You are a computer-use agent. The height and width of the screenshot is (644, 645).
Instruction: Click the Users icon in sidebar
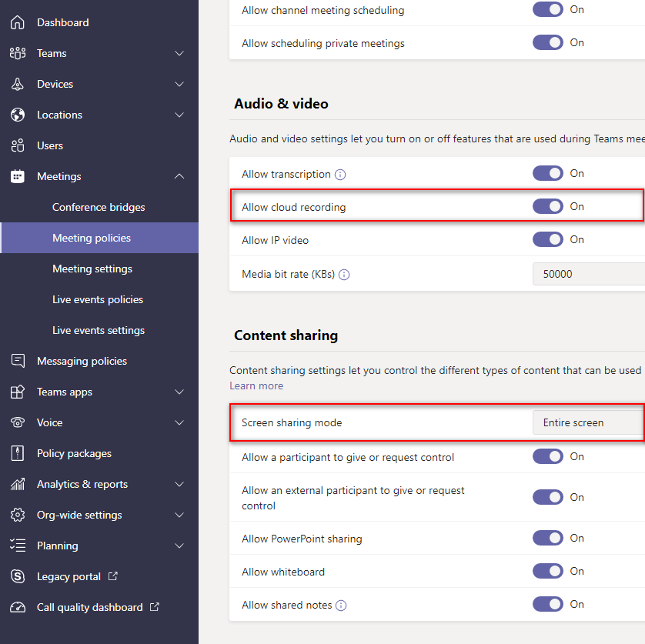(x=17, y=145)
